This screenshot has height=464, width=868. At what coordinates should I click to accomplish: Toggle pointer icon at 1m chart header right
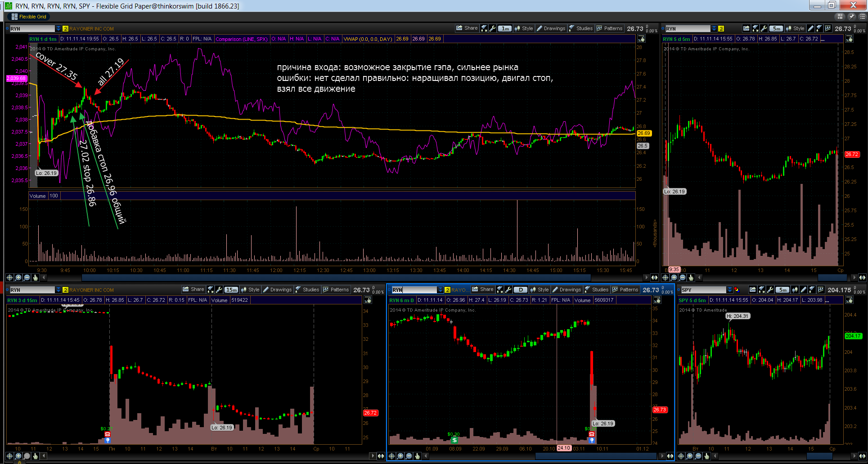coord(641,39)
